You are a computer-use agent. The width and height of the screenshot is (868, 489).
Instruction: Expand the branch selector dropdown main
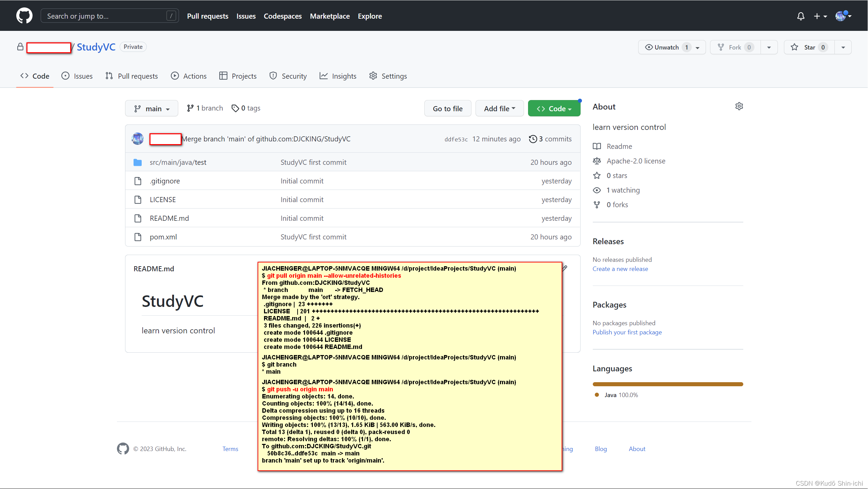click(x=150, y=108)
